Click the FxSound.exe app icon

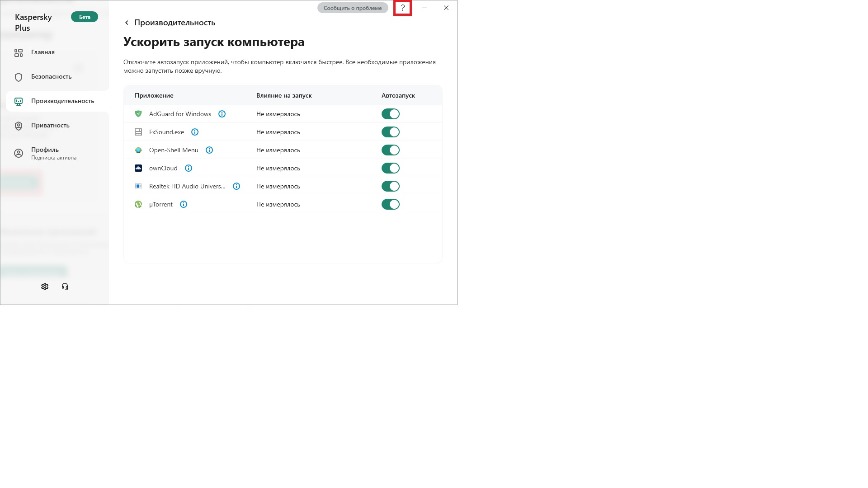point(138,132)
